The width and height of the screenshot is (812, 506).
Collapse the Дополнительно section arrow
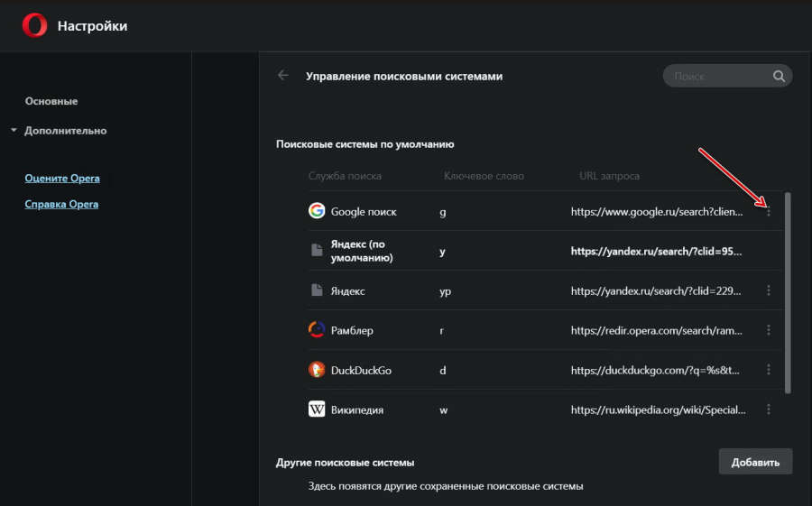[14, 130]
